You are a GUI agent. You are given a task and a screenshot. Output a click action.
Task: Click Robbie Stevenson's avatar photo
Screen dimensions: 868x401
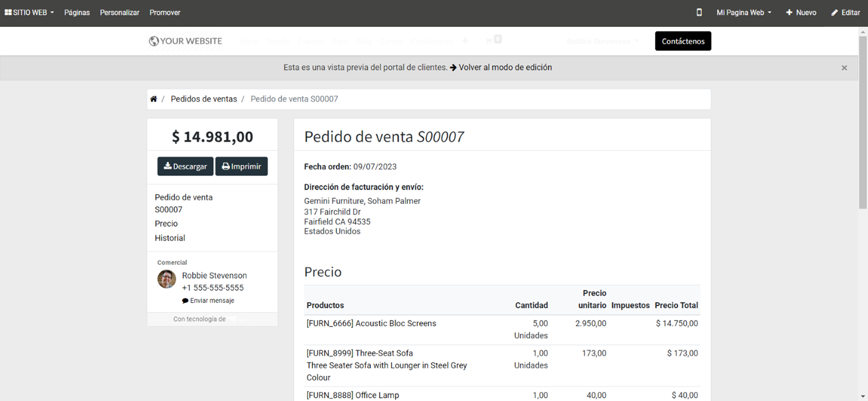pyautogui.click(x=166, y=279)
